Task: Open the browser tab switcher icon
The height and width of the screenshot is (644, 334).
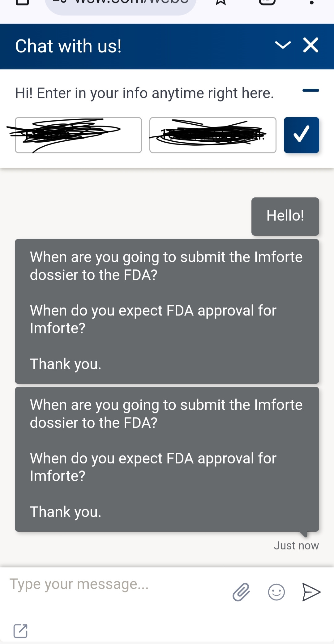Action: pos(267,2)
